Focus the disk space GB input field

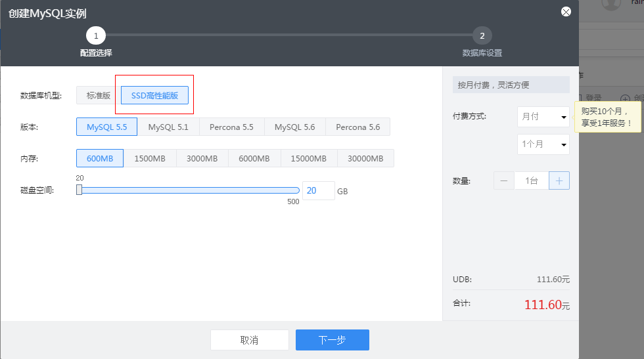(319, 191)
